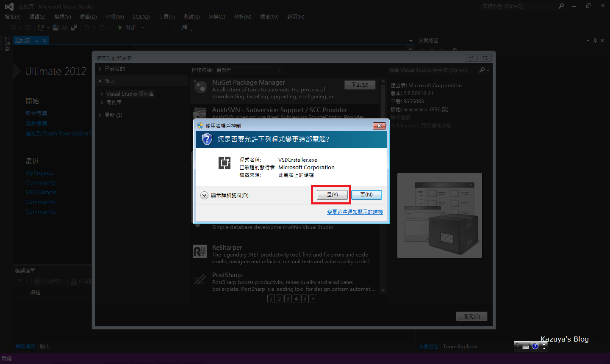Click 是(Y) to allow the program
610x364 pixels.
332,195
